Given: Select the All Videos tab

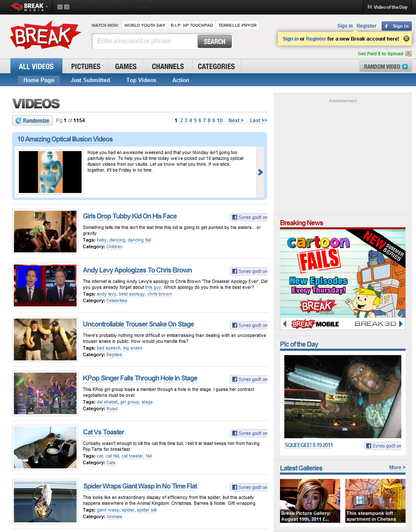Looking at the screenshot, I should [36, 66].
